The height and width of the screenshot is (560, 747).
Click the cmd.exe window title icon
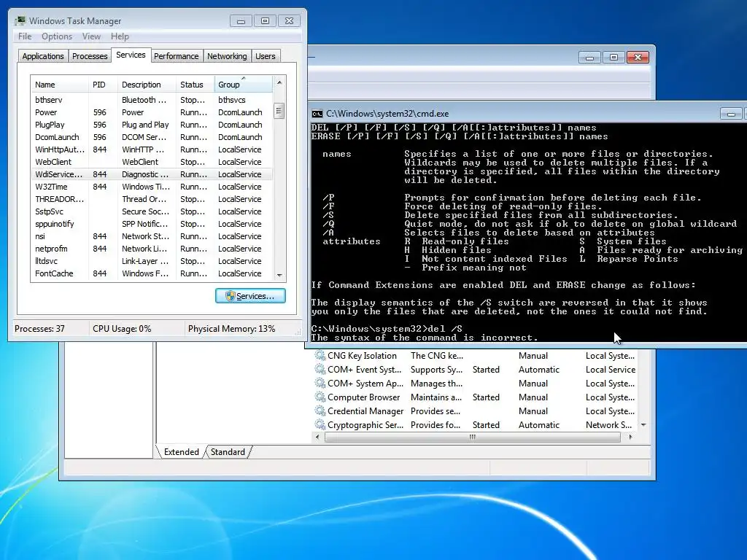point(317,114)
